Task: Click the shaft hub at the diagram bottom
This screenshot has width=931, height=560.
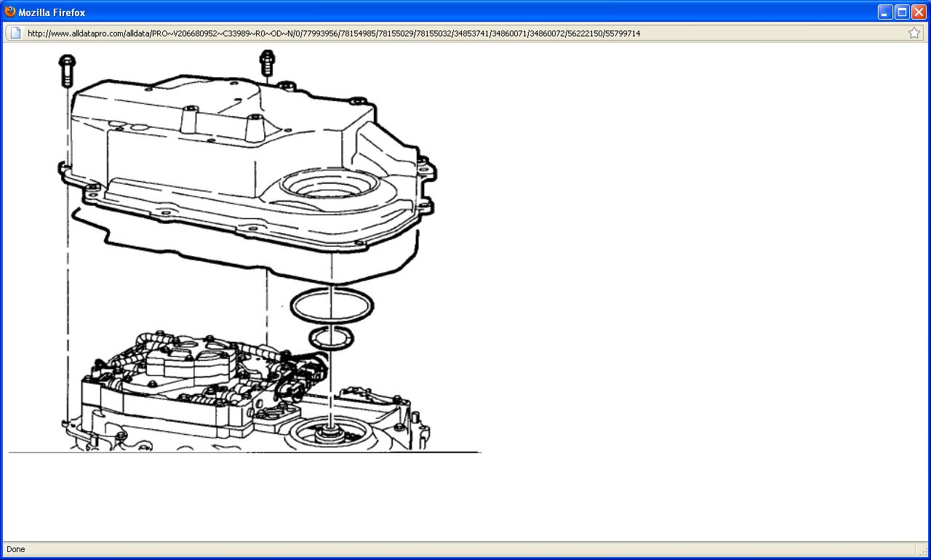Action: click(x=333, y=434)
